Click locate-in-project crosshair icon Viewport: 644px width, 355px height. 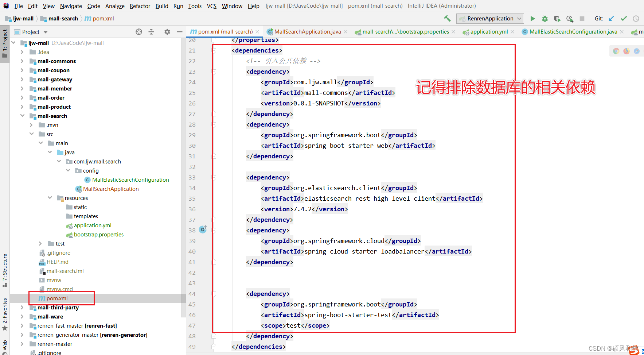139,32
